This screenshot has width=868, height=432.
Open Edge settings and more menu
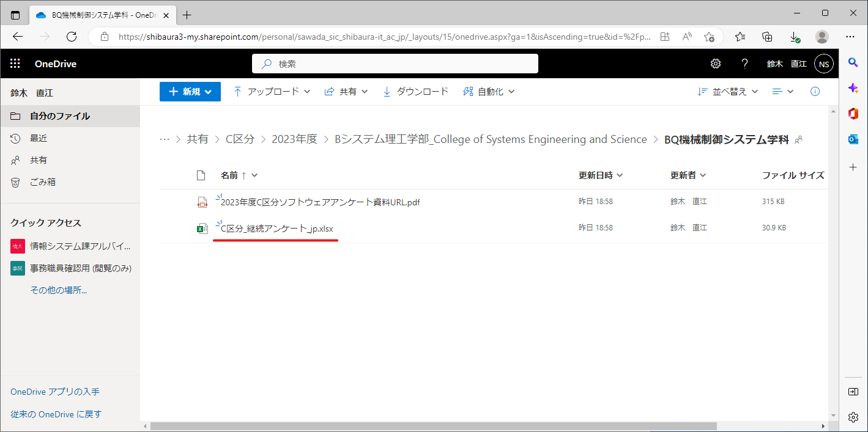[x=850, y=37]
